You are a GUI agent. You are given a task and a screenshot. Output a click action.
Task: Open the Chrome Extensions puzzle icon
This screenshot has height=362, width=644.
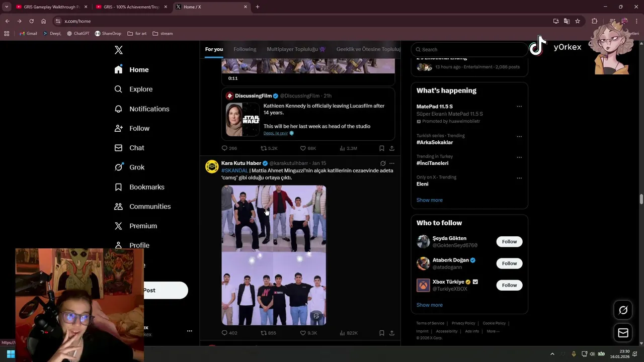click(595, 21)
